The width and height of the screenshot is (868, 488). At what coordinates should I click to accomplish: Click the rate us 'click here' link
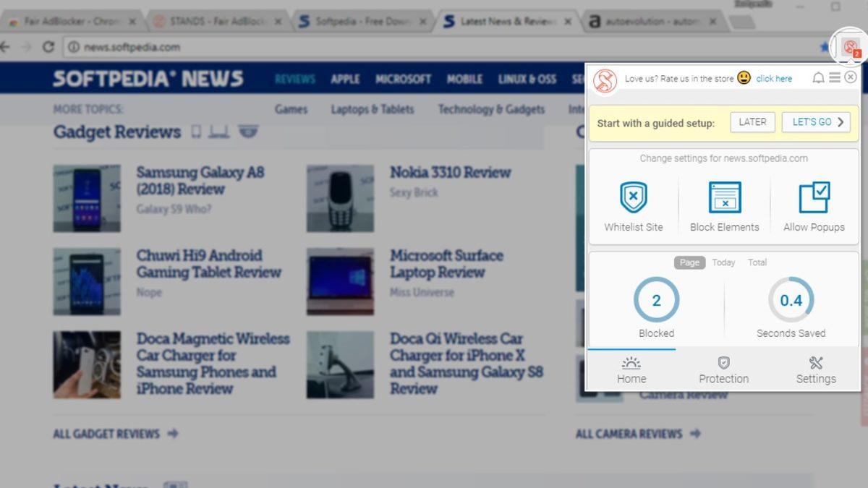(x=774, y=79)
